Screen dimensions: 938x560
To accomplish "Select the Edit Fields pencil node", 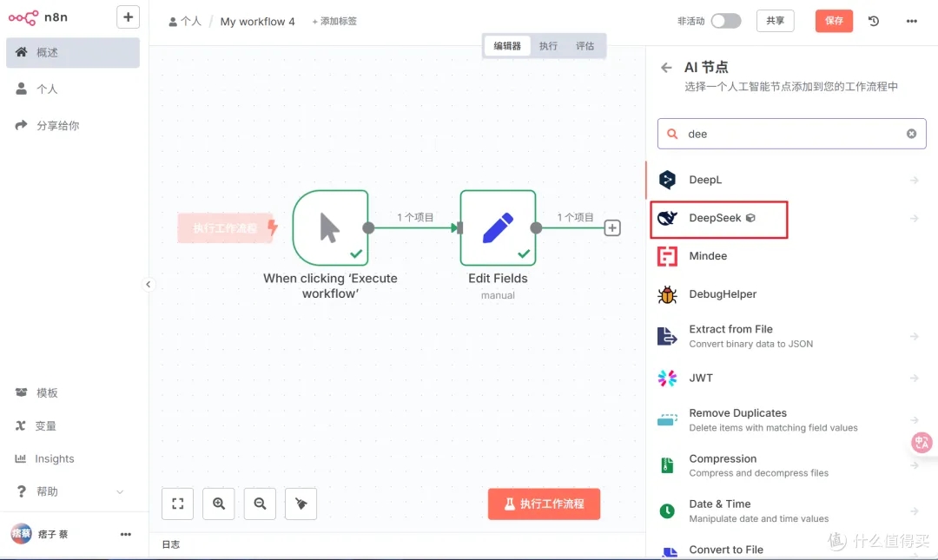I will click(x=498, y=228).
